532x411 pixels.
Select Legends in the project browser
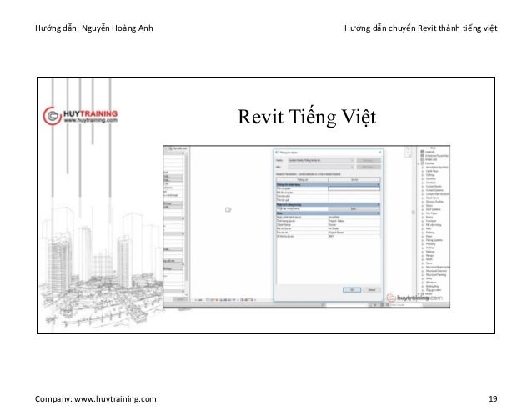coord(429,152)
